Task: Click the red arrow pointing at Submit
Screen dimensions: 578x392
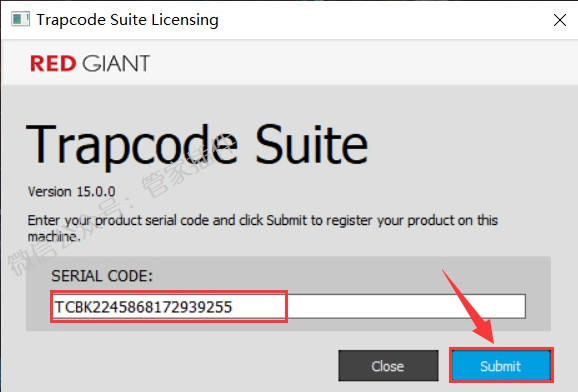Action: (x=470, y=308)
